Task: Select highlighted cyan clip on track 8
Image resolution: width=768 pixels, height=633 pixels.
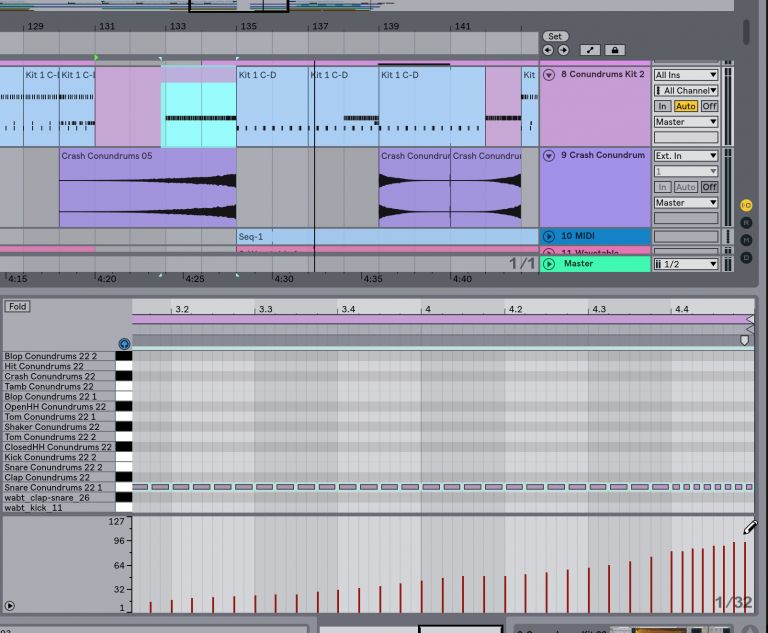Action: (199, 108)
